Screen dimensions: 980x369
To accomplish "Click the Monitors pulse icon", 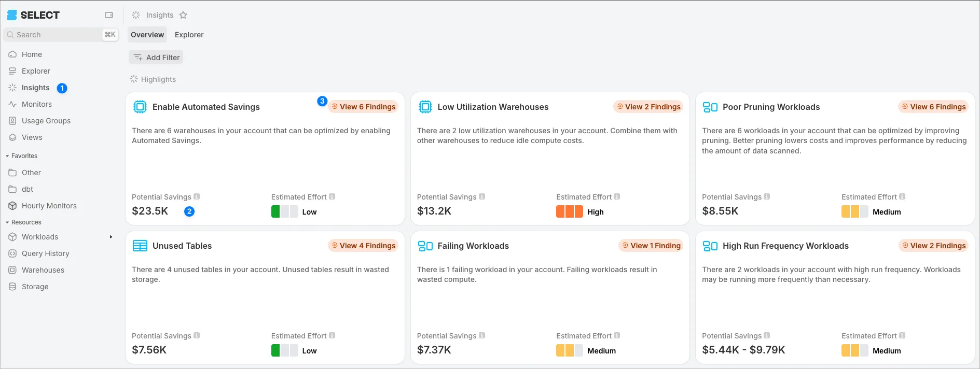I will pos(12,104).
